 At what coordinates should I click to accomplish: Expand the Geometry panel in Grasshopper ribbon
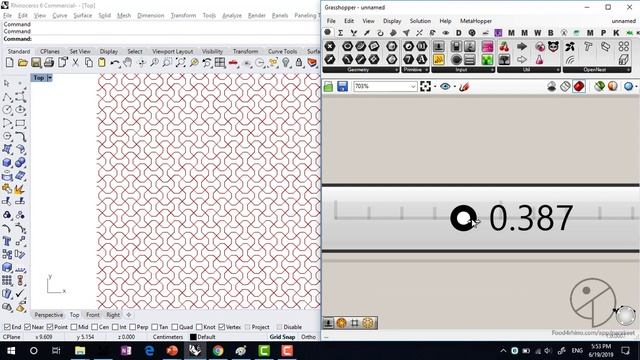(396, 70)
